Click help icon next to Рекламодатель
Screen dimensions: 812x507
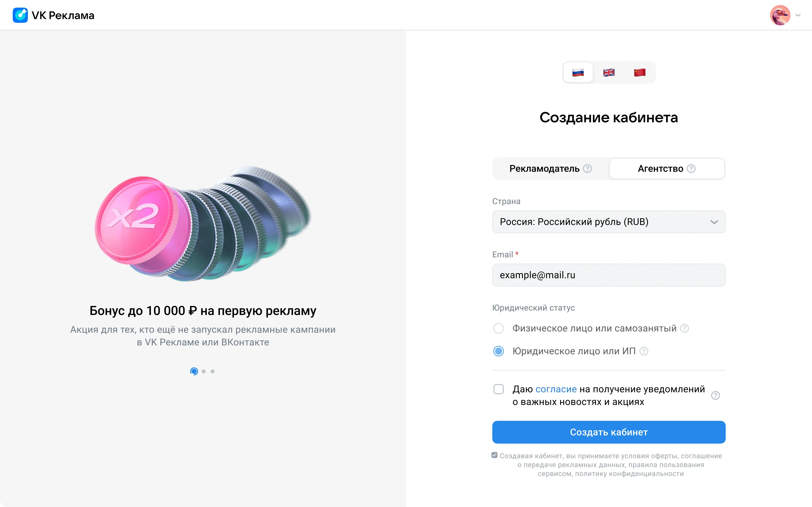[x=587, y=169]
